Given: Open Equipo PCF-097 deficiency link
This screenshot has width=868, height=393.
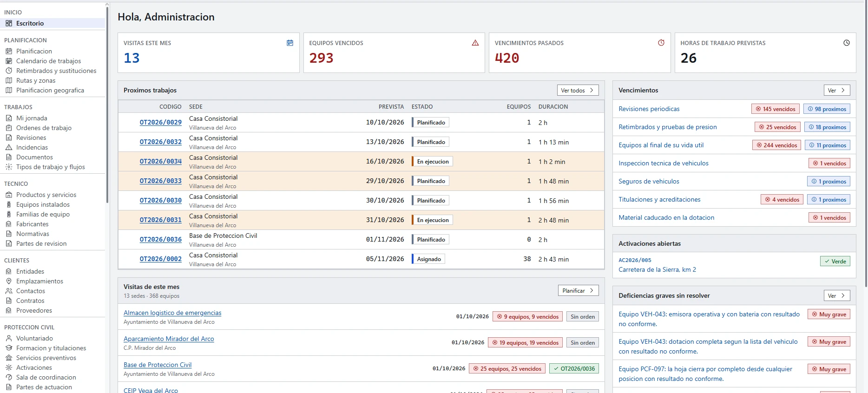Looking at the screenshot, I should [705, 374].
